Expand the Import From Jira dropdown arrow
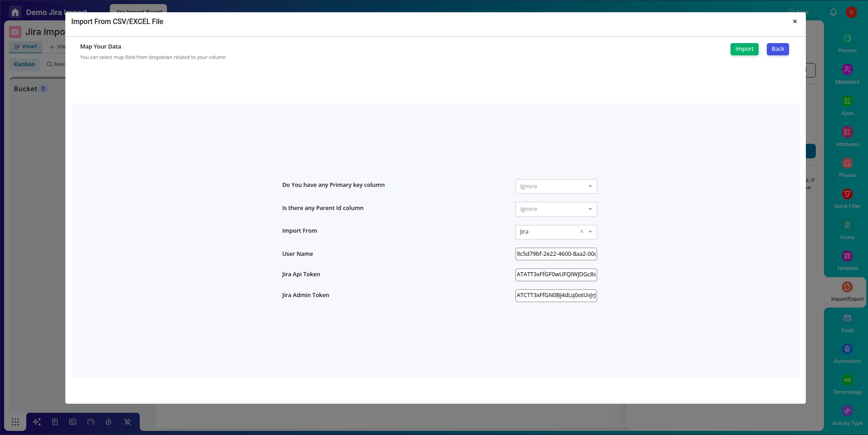 pyautogui.click(x=590, y=232)
